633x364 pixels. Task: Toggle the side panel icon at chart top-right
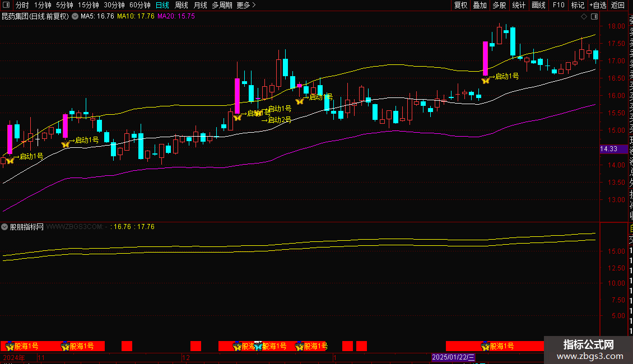point(594,17)
